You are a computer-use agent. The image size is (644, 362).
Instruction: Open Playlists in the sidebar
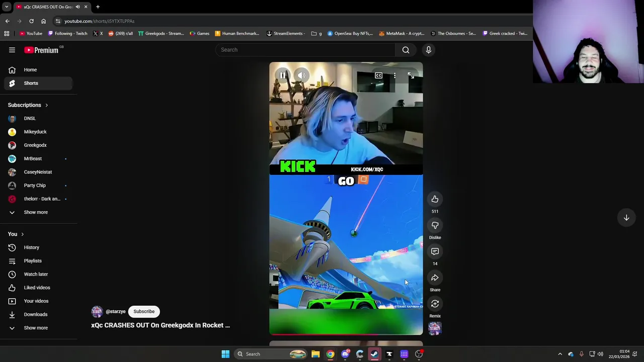pos(39,261)
